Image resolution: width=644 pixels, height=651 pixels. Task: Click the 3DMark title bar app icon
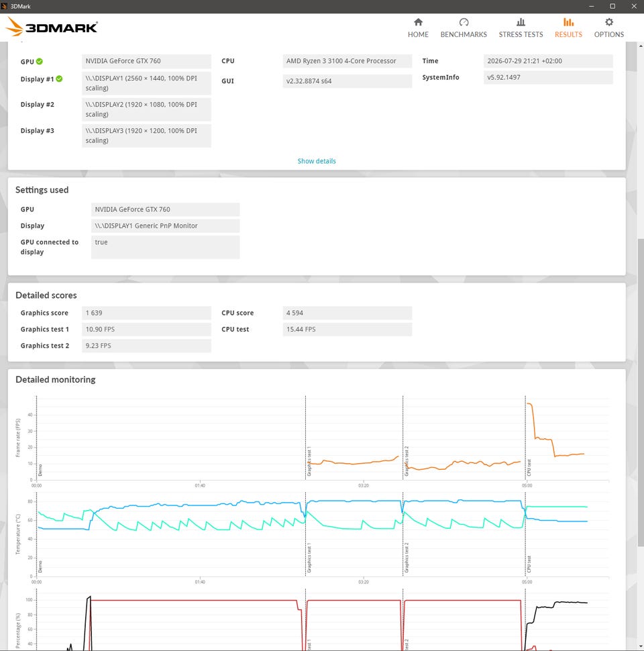coord(5,6)
